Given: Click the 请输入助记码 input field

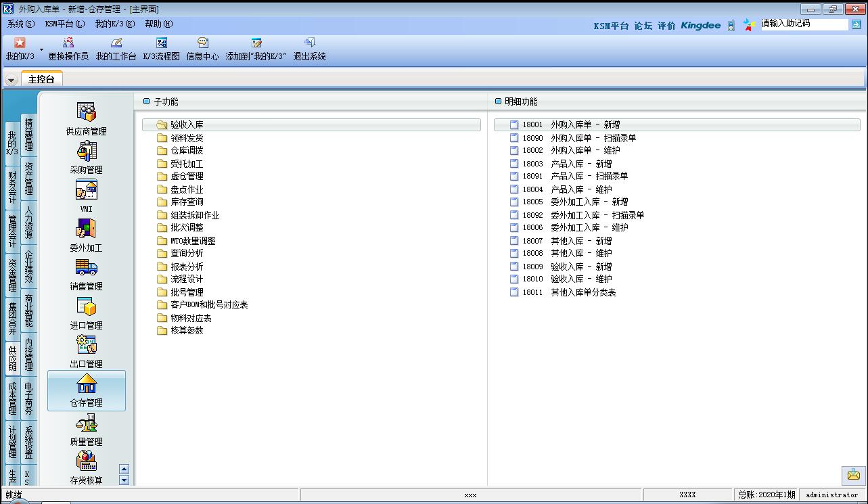Looking at the screenshot, I should 803,24.
